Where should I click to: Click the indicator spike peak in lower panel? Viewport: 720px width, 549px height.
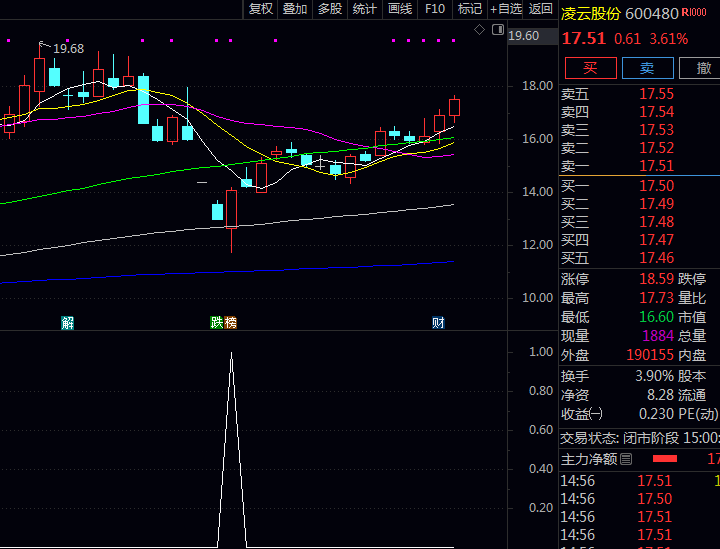(x=231, y=353)
